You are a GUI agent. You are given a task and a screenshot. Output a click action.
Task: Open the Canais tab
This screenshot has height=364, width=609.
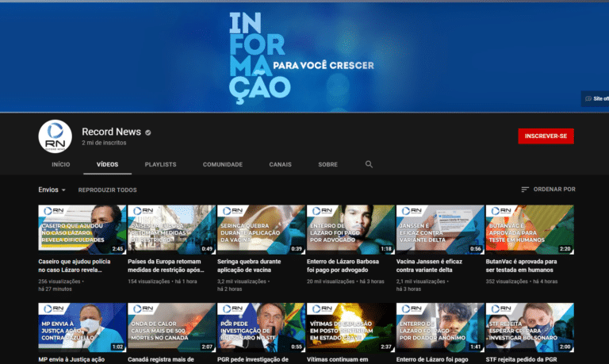coord(280,164)
